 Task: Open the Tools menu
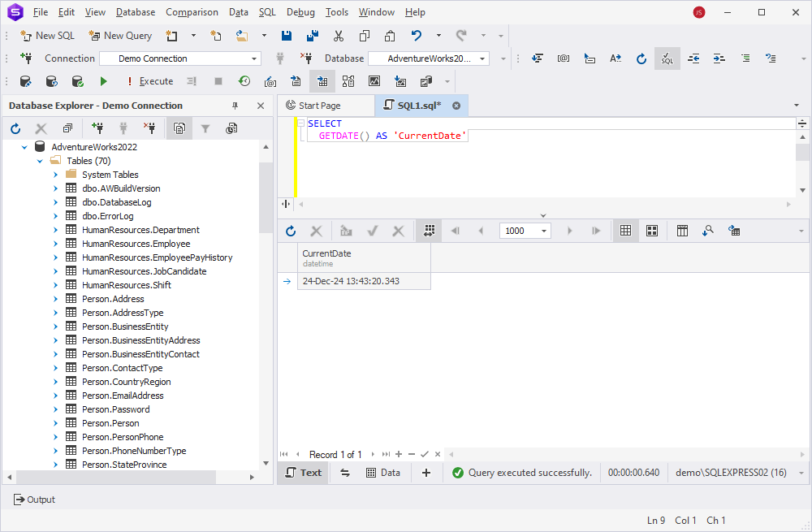click(x=337, y=12)
